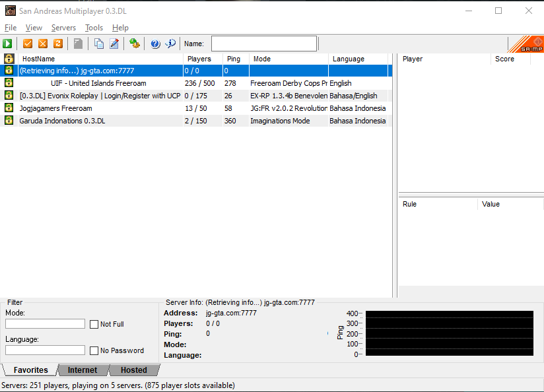This screenshot has height=392, width=544.
Task: Click the SA-MP app icon in title bar
Action: tap(11, 11)
